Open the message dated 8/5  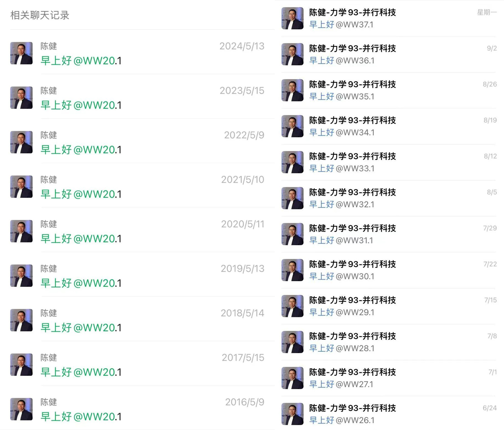coord(389,198)
